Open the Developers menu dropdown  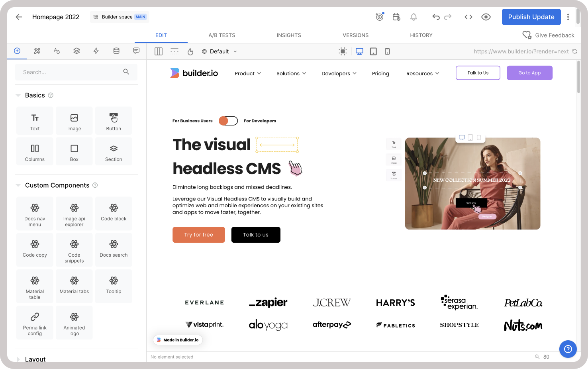tap(339, 74)
